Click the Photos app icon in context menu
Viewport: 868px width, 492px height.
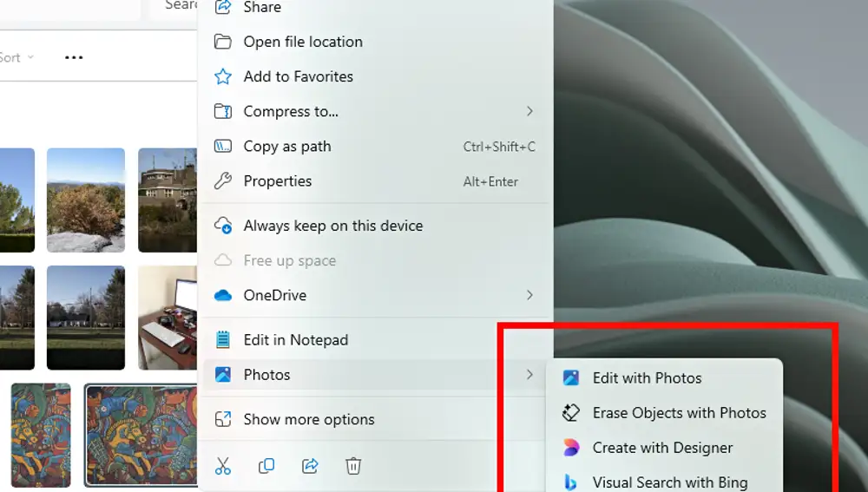[222, 375]
